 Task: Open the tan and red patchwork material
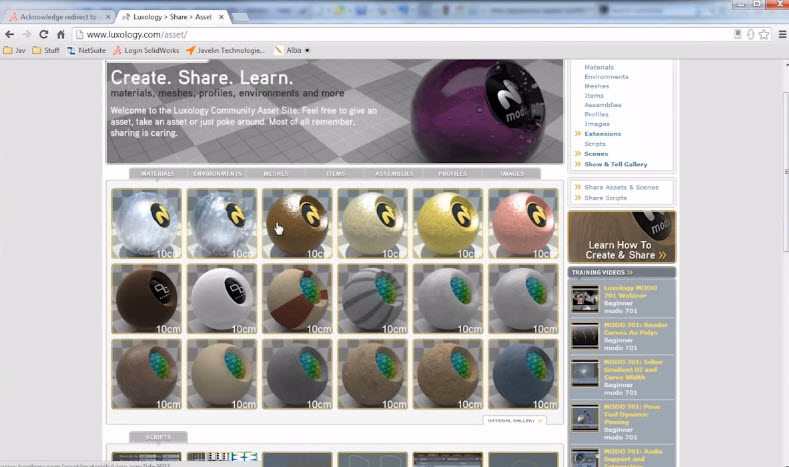pyautogui.click(x=297, y=299)
